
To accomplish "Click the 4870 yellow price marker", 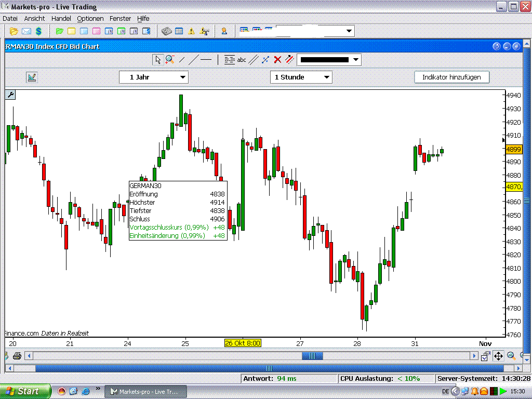I will click(x=514, y=187).
